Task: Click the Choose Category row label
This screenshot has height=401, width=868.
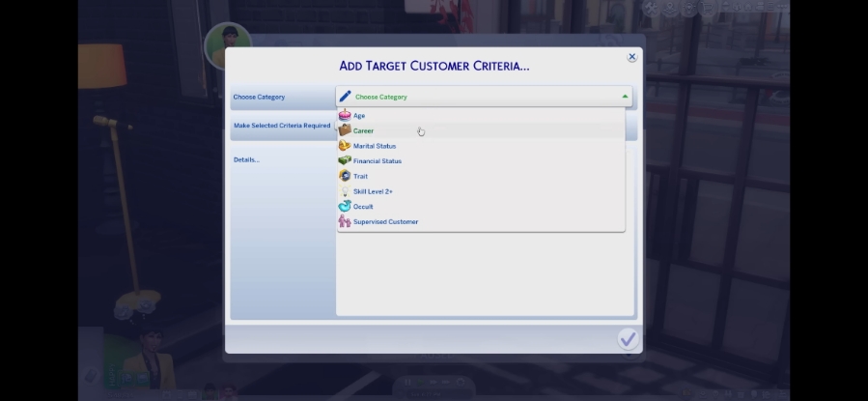Action: (259, 97)
